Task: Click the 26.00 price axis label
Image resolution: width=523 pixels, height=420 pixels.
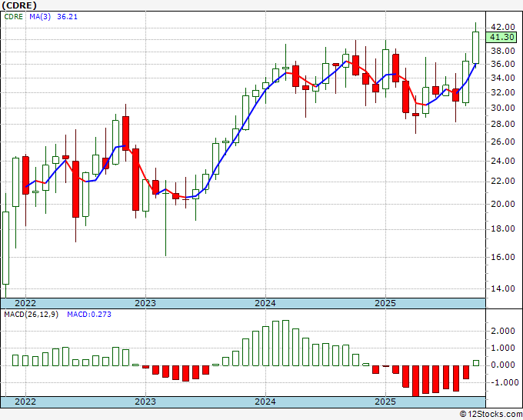Action: 503,142
